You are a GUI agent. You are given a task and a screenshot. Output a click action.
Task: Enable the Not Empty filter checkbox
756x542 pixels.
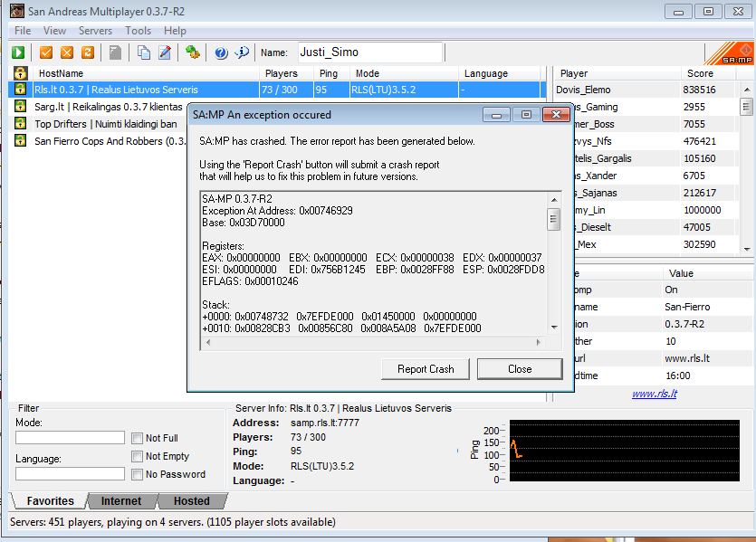coord(138,456)
